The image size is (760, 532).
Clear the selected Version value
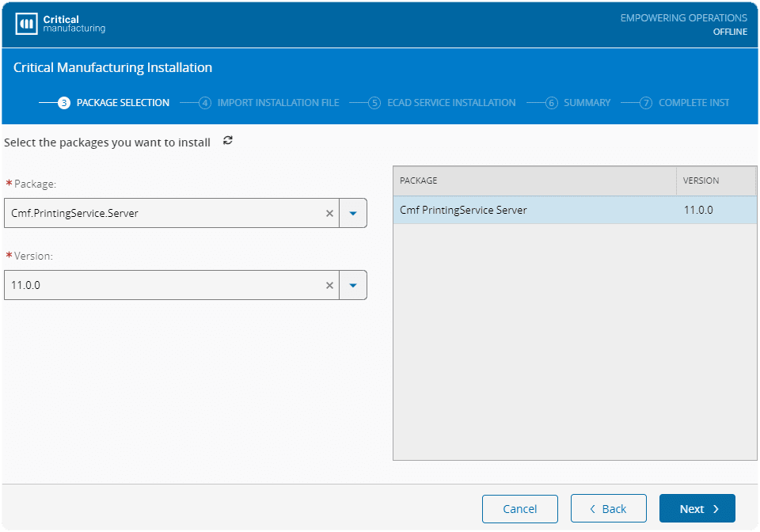(x=329, y=285)
